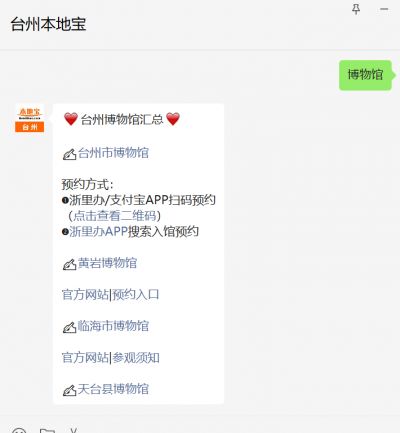Open the 点击查看二维码 link
The image size is (400, 433).
(x=115, y=216)
